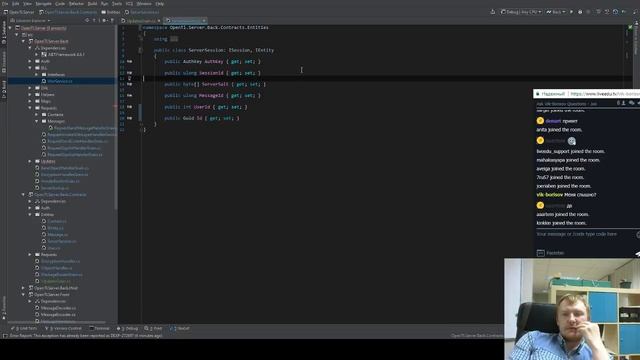Expand the Helpers folder node
The width and height of the screenshot is (640, 360).
tap(30, 95)
